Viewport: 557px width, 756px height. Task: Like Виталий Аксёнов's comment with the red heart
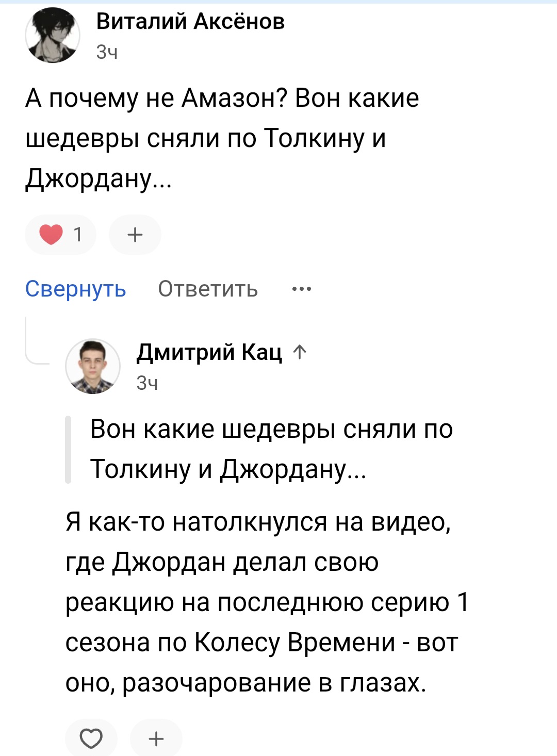[x=51, y=235]
